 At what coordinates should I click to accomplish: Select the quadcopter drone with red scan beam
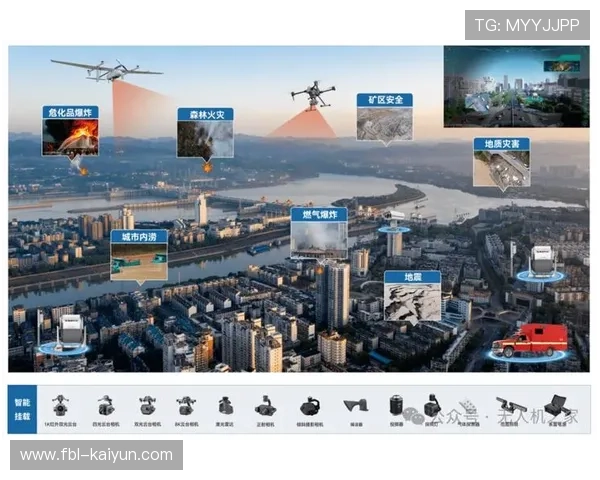click(313, 94)
